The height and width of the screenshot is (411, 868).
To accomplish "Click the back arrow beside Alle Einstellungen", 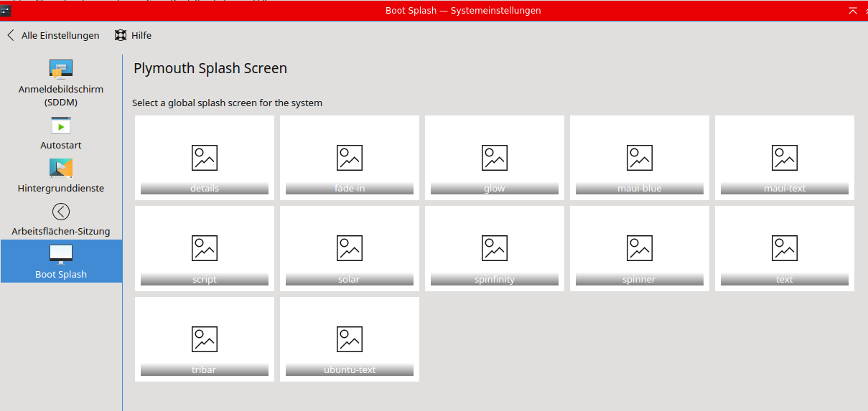I will click(x=11, y=35).
